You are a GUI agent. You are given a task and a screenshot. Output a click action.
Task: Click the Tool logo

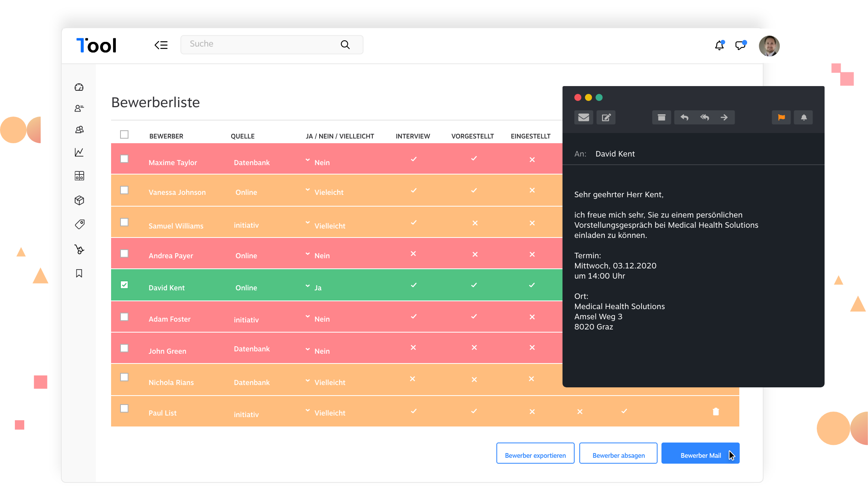96,45
